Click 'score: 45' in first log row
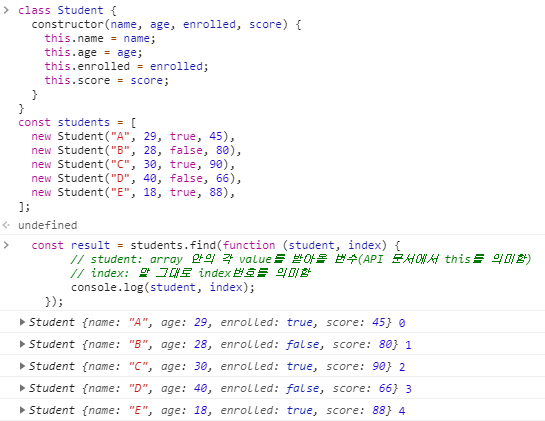The width and height of the screenshot is (545, 421). 356,322
